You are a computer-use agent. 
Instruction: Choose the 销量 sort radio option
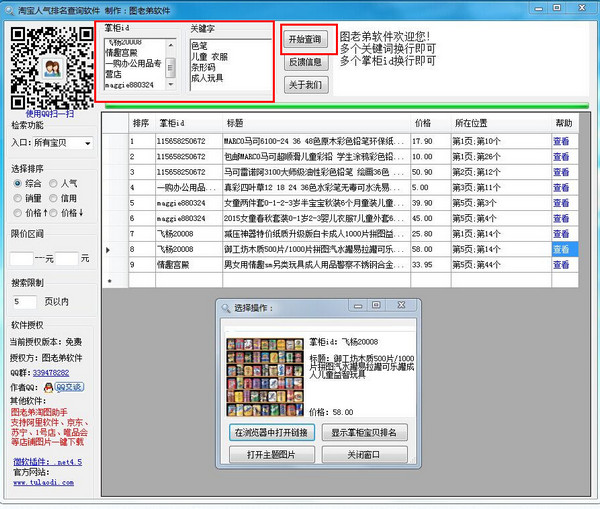point(18,198)
